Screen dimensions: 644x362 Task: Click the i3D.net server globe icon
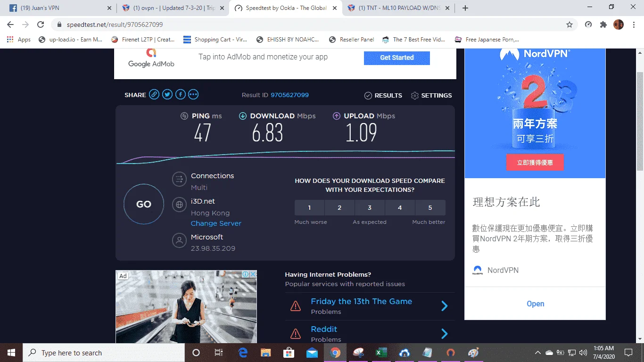(x=179, y=205)
